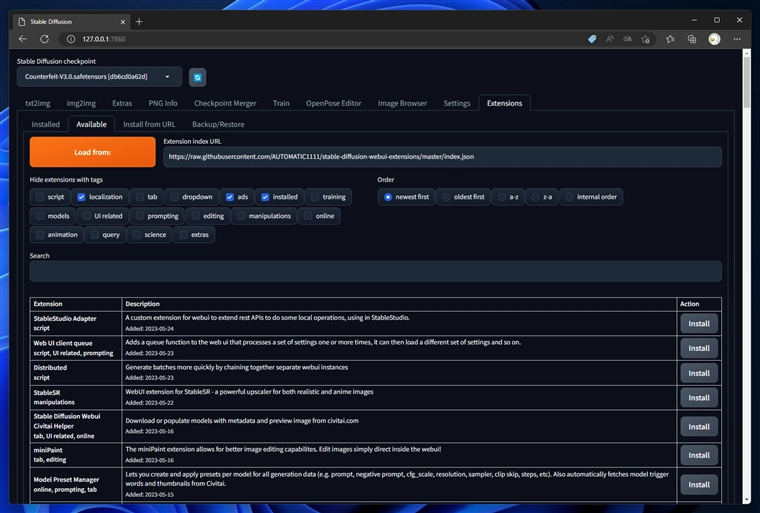760x513 pixels.
Task: Install the Distributed extension
Action: coord(699,373)
